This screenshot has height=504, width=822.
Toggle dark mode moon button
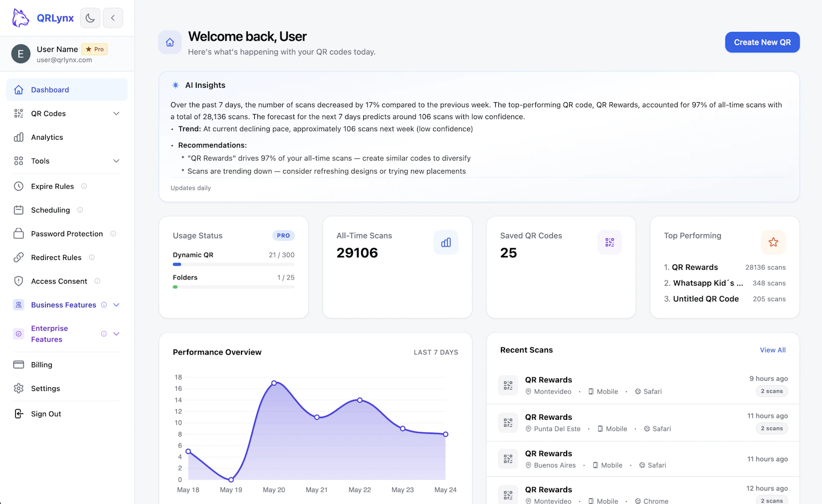pyautogui.click(x=90, y=18)
